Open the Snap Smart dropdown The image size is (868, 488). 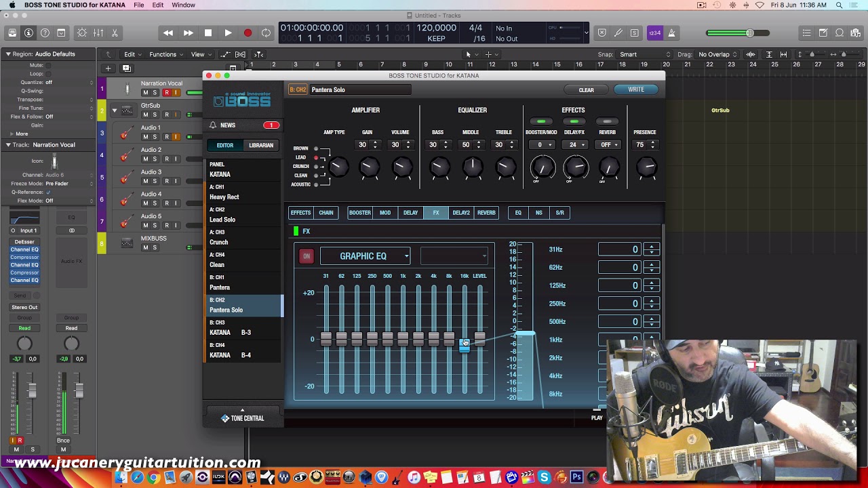[x=644, y=54]
